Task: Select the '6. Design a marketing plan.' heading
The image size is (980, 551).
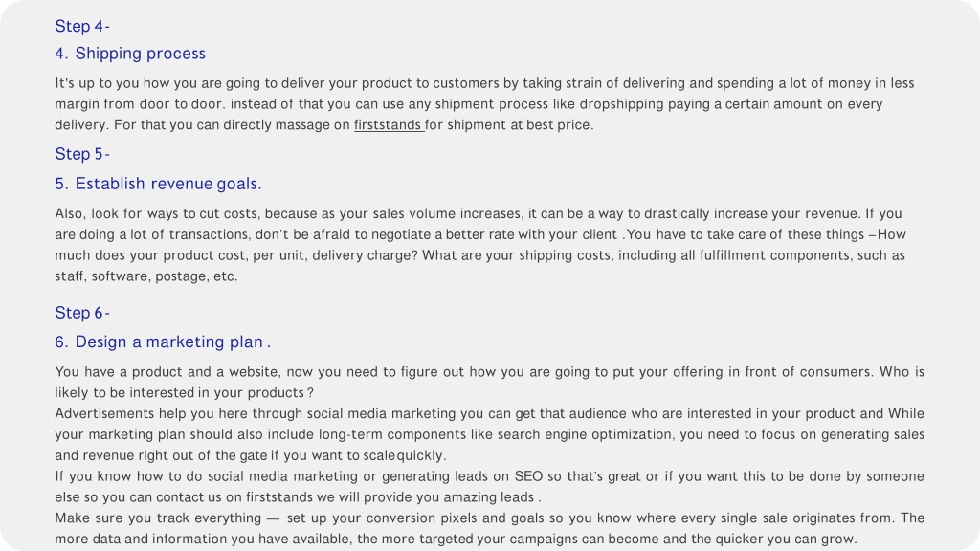Action: click(x=163, y=342)
